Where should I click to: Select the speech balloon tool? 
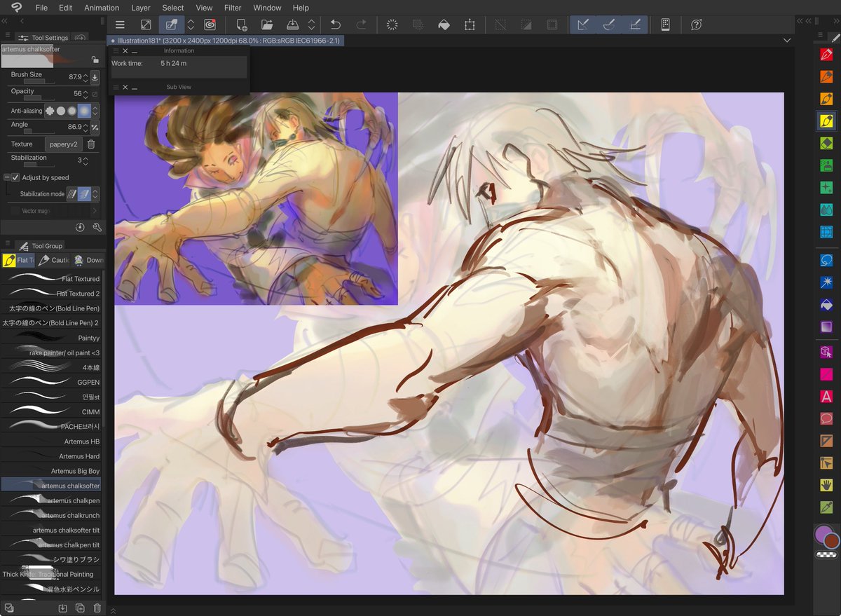826,418
